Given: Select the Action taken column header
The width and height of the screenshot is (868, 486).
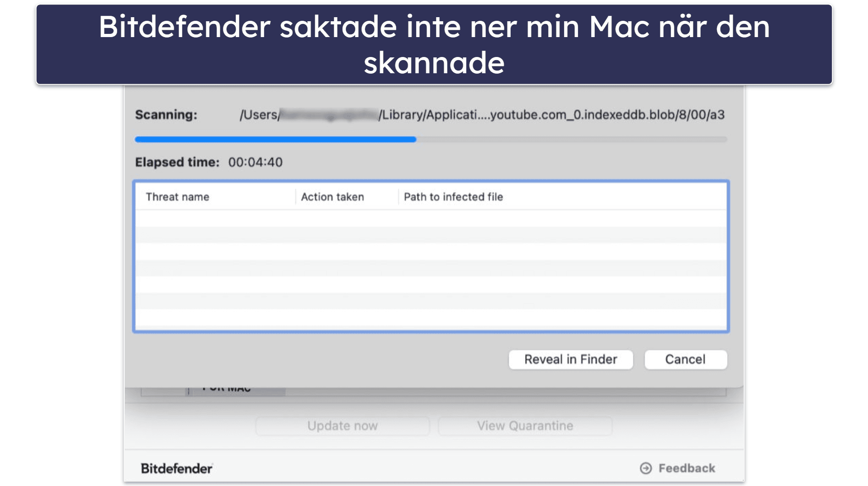Looking at the screenshot, I should coord(347,197).
